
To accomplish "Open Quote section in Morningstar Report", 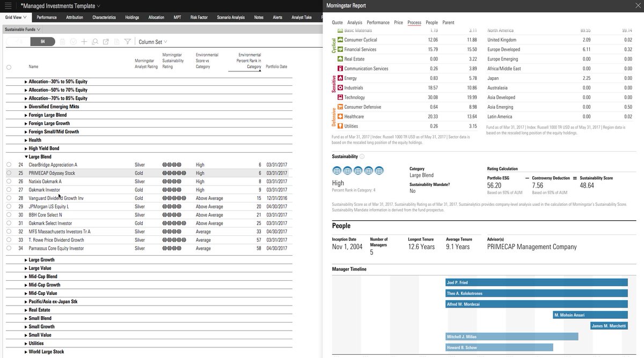I will click(337, 23).
